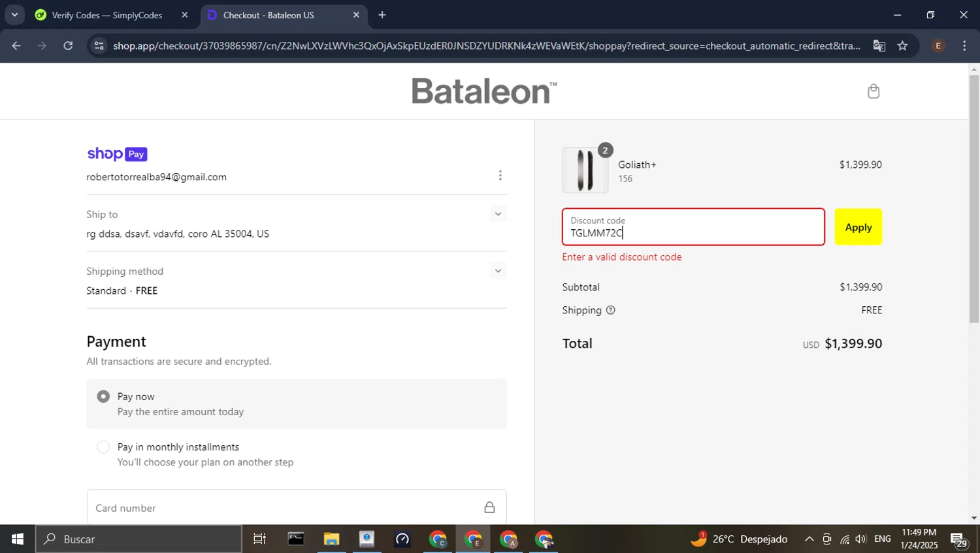The width and height of the screenshot is (980, 553).
Task: View site information icon in address bar
Action: (99, 46)
